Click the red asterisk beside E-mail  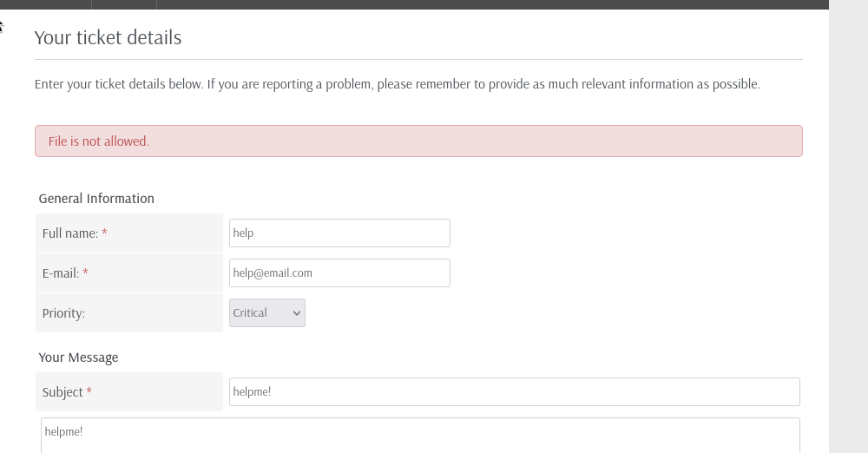pyautogui.click(x=85, y=273)
